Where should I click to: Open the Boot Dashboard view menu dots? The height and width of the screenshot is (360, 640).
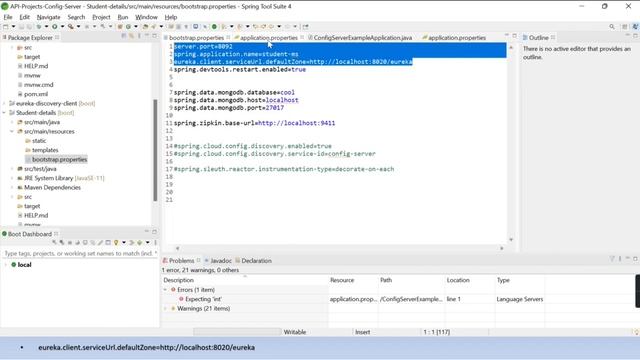tap(155, 242)
